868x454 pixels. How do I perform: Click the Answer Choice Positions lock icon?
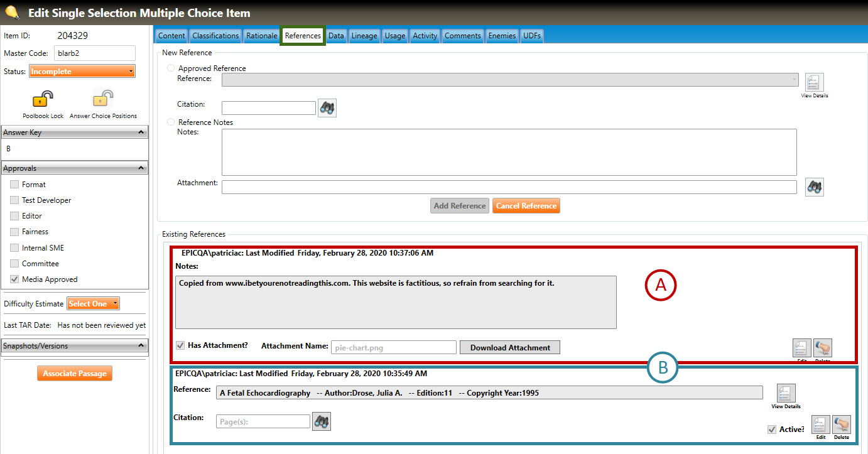(103, 99)
